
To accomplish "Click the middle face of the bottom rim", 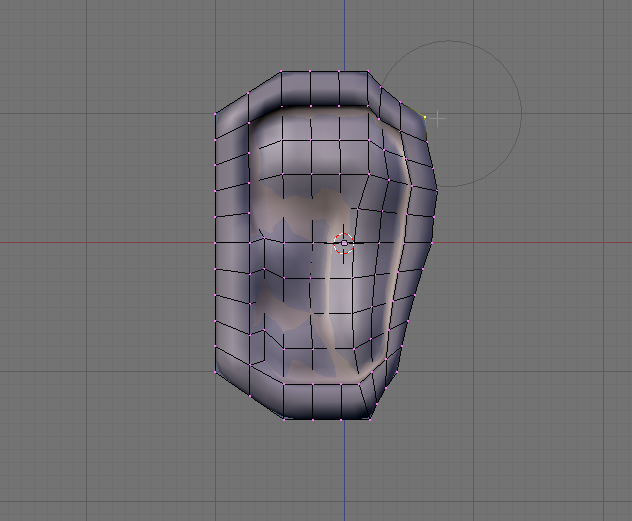I will [x=327, y=402].
